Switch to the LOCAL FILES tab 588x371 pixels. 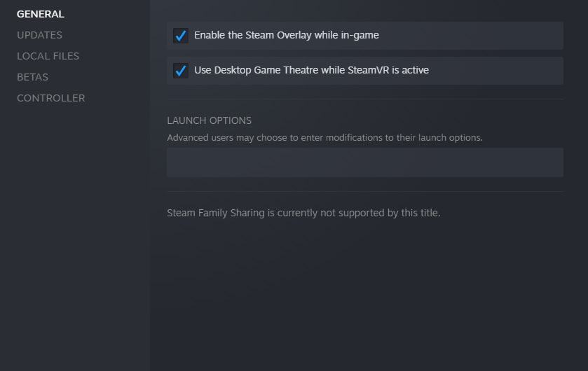48,56
